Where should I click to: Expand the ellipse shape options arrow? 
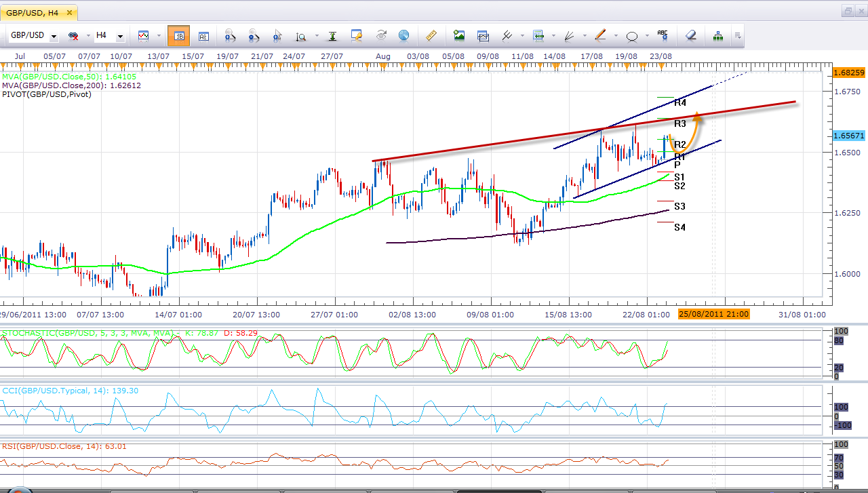coord(647,35)
